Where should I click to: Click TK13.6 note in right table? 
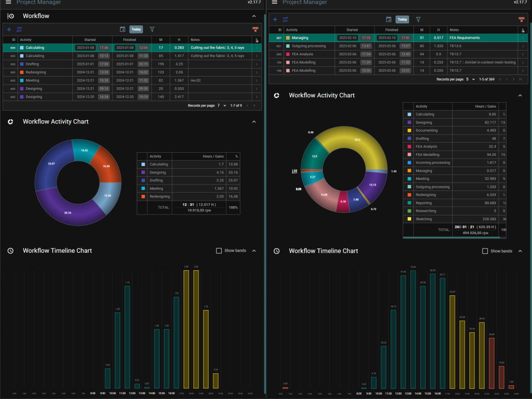point(456,46)
